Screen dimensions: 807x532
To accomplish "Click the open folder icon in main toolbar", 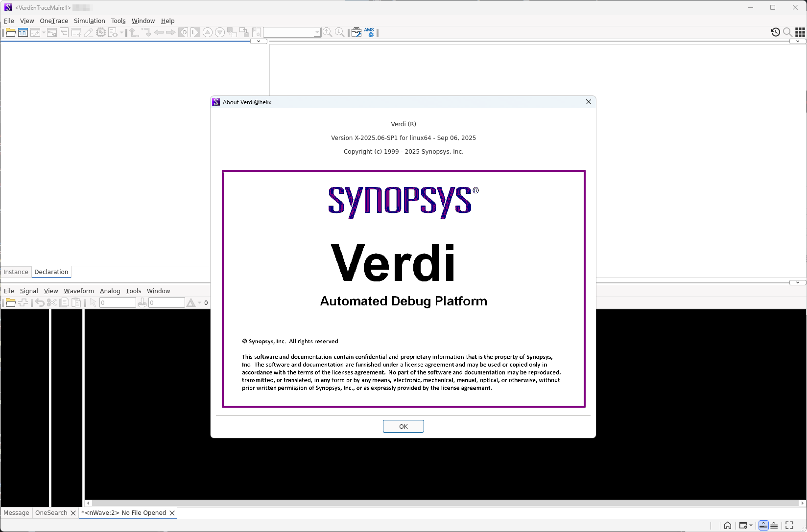I will pos(10,33).
